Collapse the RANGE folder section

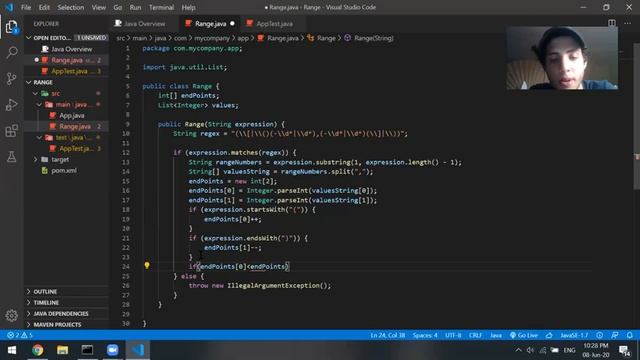67,82
